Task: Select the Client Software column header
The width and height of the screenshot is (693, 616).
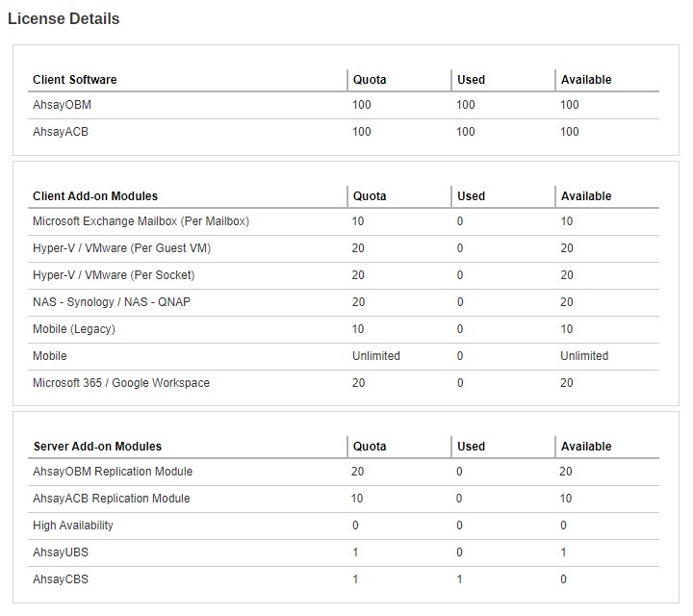Action: tap(75, 80)
